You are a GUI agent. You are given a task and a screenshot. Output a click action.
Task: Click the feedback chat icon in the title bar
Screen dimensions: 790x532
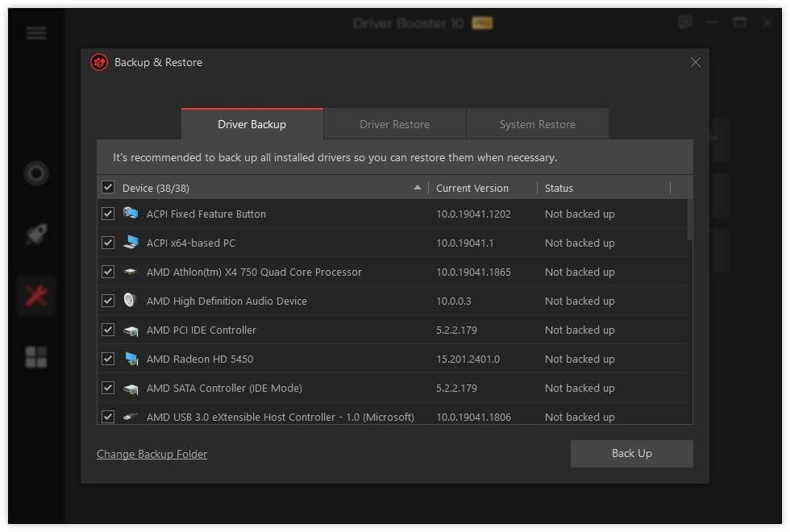point(684,23)
